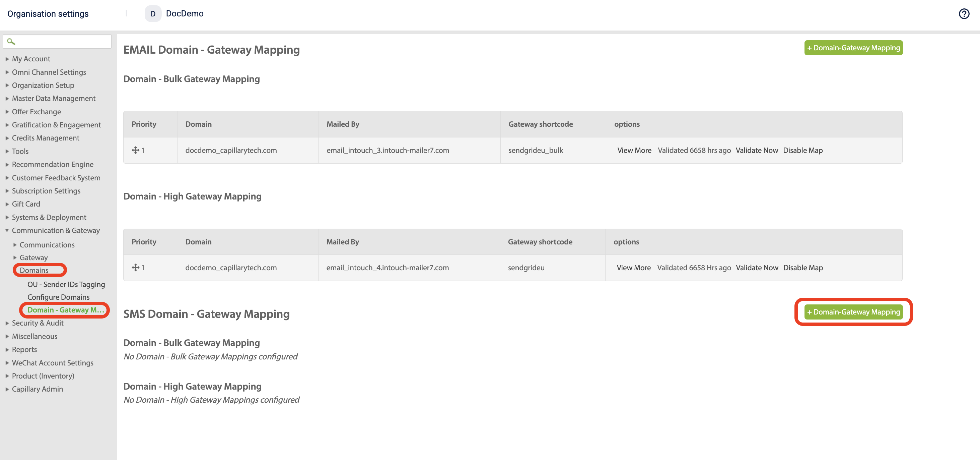Click View More in Bulk Gateway row

[634, 151]
